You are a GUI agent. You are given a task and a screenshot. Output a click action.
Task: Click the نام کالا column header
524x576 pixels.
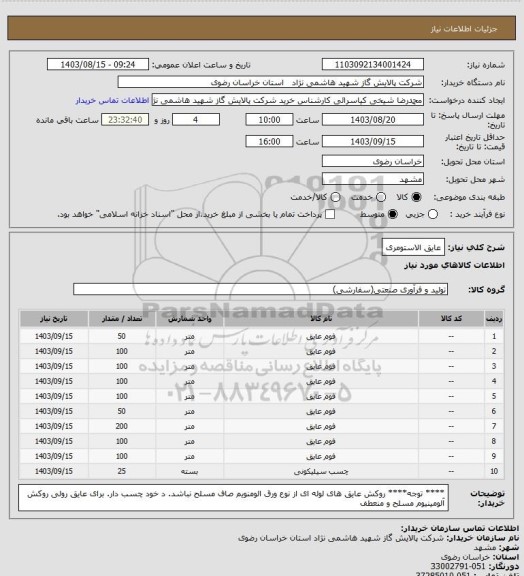tap(321, 319)
